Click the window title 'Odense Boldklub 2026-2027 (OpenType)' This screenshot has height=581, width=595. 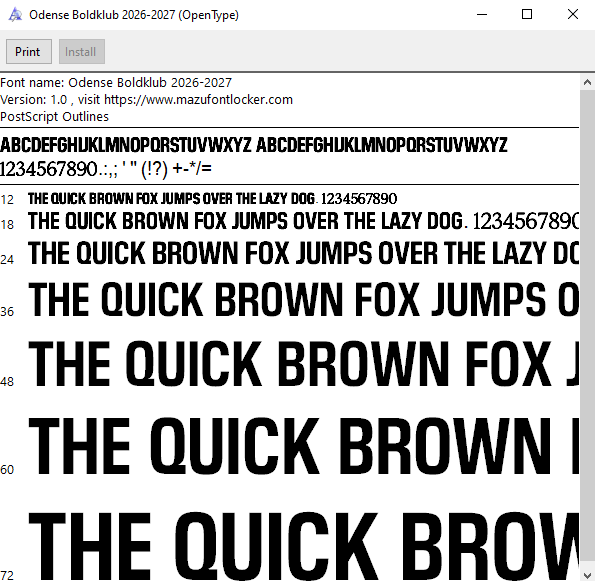click(134, 15)
